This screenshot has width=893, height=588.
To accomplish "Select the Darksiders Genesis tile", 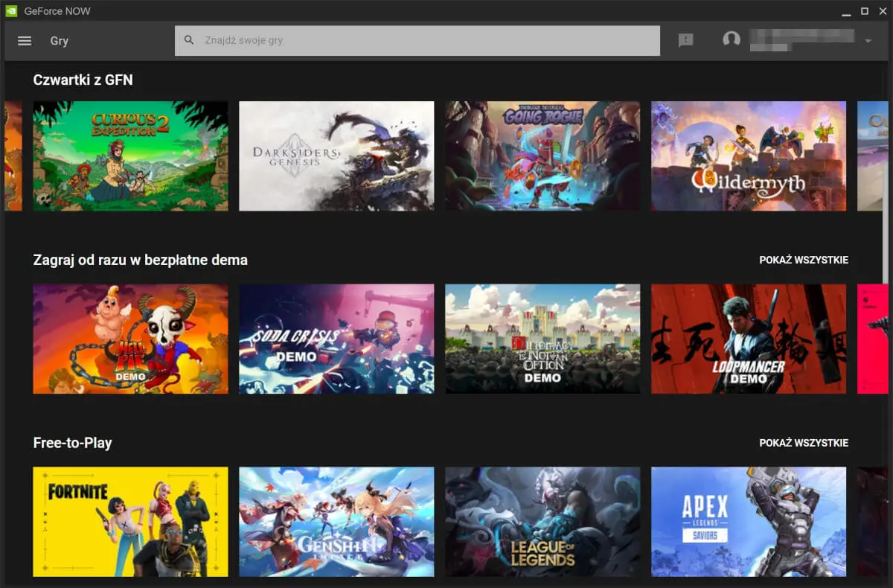I will click(x=336, y=156).
